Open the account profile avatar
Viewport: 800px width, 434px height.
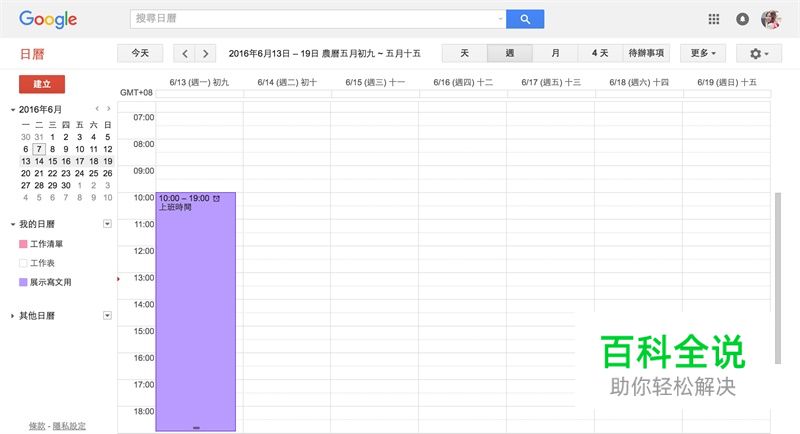(x=770, y=19)
